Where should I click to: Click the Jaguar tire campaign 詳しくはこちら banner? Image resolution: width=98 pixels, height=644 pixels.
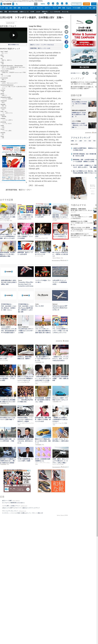point(84,67)
